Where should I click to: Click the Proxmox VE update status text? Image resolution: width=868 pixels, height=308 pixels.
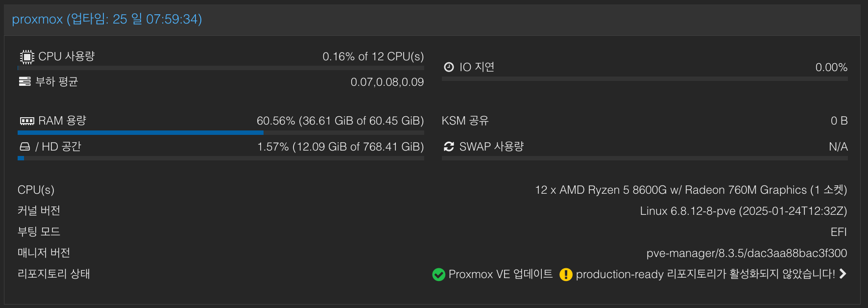point(500,274)
